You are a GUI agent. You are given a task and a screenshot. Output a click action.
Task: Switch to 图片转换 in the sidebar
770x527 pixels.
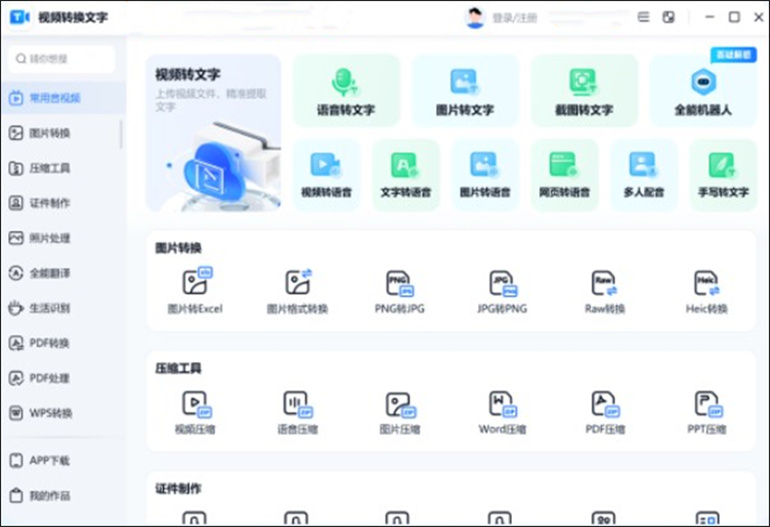point(63,133)
